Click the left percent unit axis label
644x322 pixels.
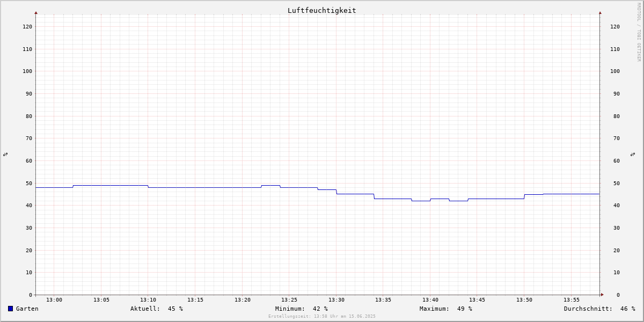pyautogui.click(x=5, y=154)
